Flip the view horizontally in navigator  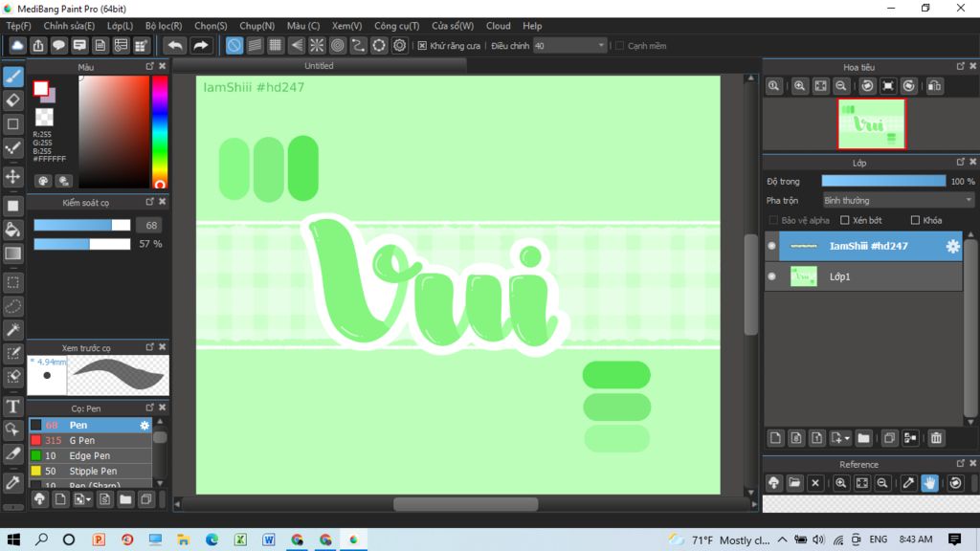point(934,86)
